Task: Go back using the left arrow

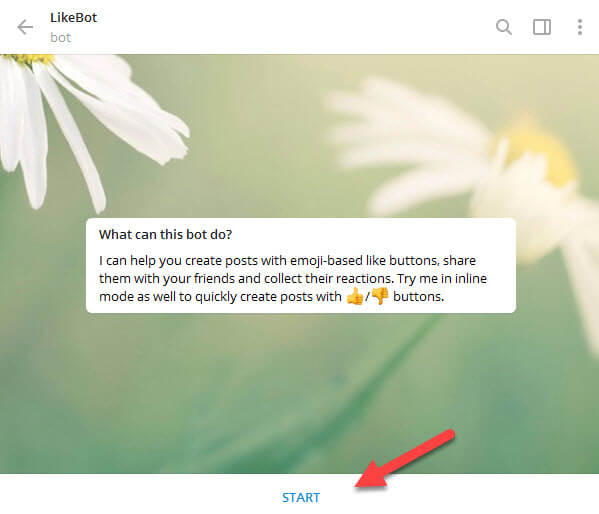Action: click(x=25, y=27)
